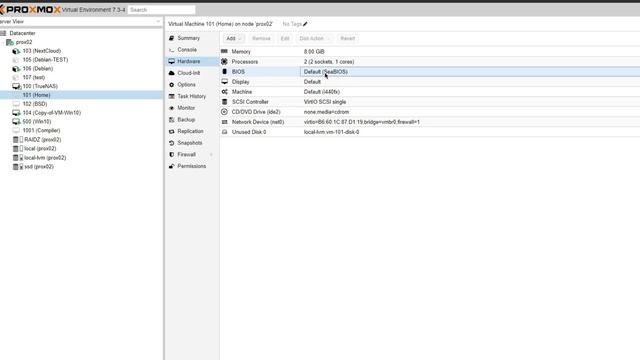Select the SCSI Controller row
The width and height of the screenshot is (640, 360).
pyautogui.click(x=430, y=102)
